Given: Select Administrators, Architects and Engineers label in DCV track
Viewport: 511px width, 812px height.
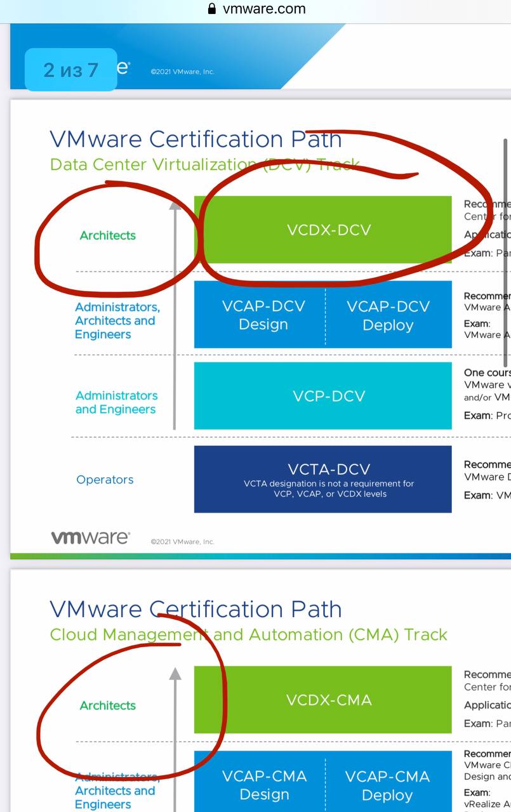Looking at the screenshot, I should click(117, 320).
